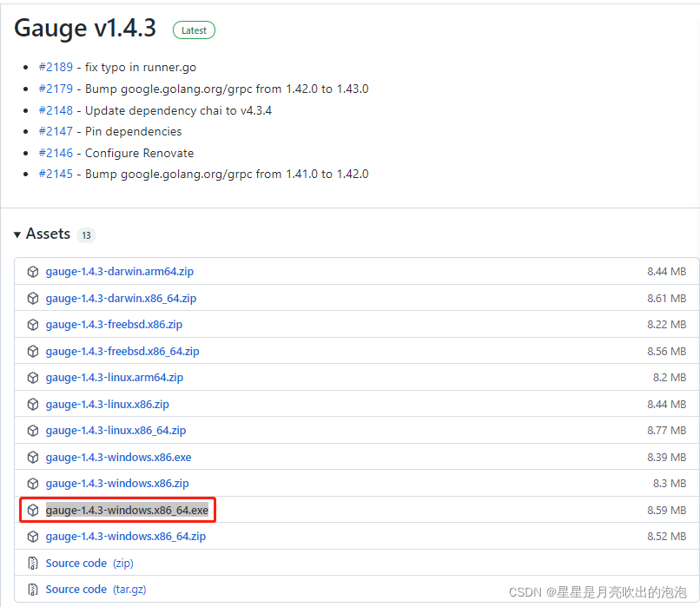Image resolution: width=700 pixels, height=607 pixels.
Task: Download Source code (tar.gz)
Action: (96, 590)
